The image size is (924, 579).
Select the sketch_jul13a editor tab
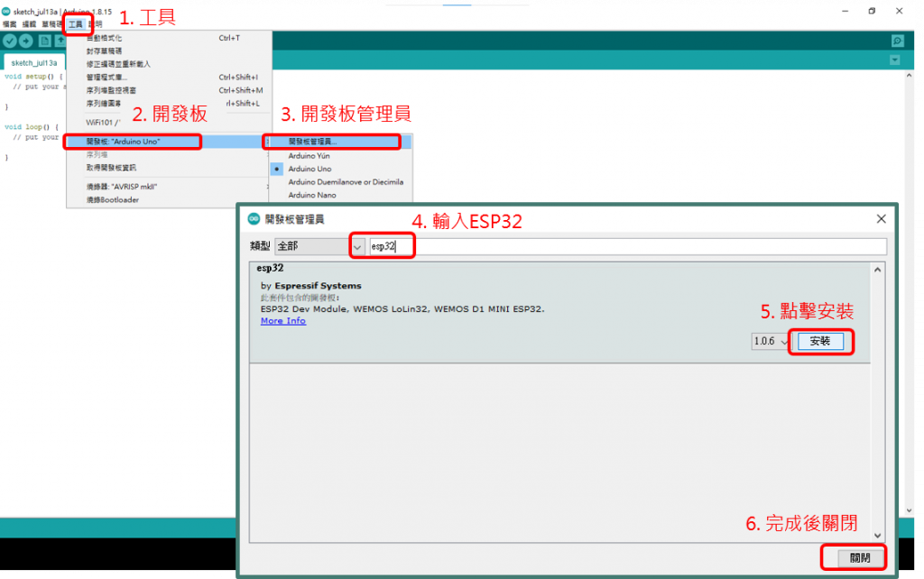(34, 62)
